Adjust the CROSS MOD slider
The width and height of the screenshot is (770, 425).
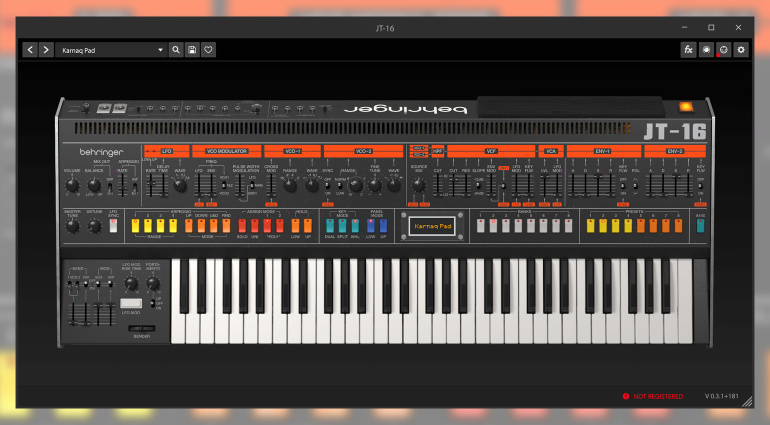[x=271, y=187]
